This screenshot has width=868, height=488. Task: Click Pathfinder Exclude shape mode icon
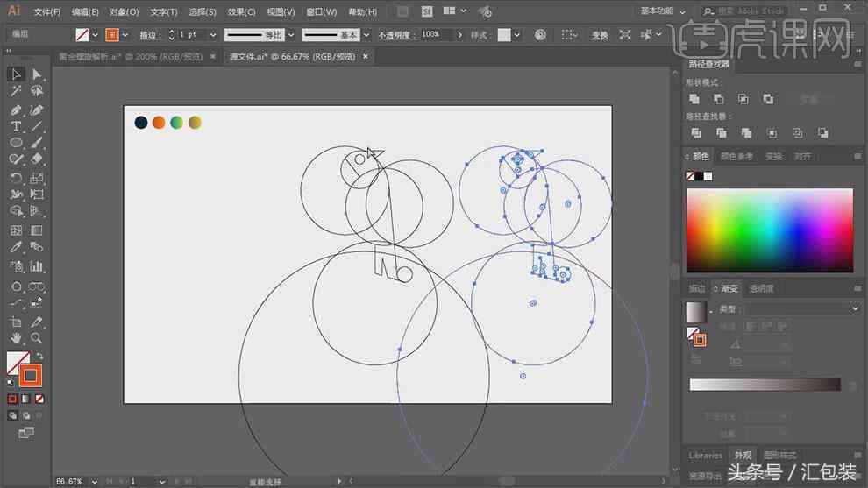click(768, 99)
